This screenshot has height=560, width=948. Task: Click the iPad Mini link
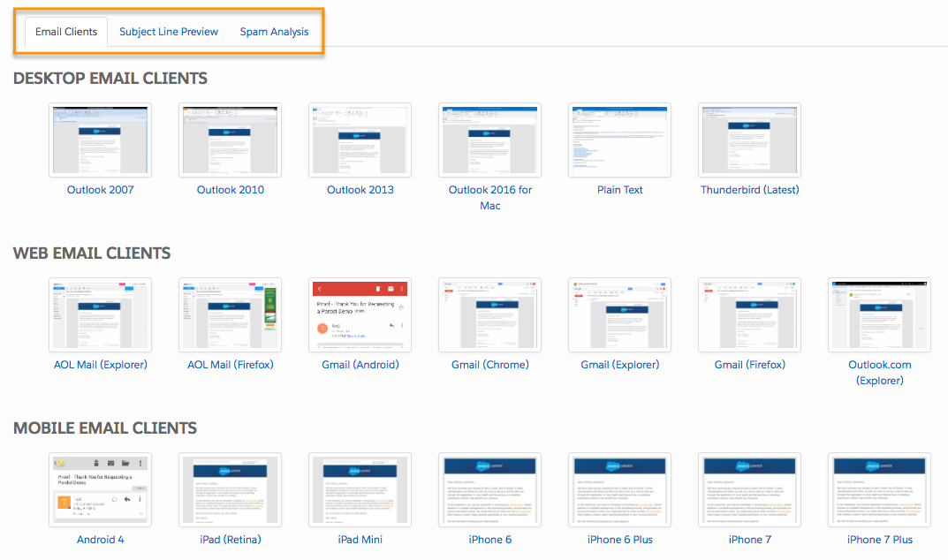pyautogui.click(x=360, y=540)
